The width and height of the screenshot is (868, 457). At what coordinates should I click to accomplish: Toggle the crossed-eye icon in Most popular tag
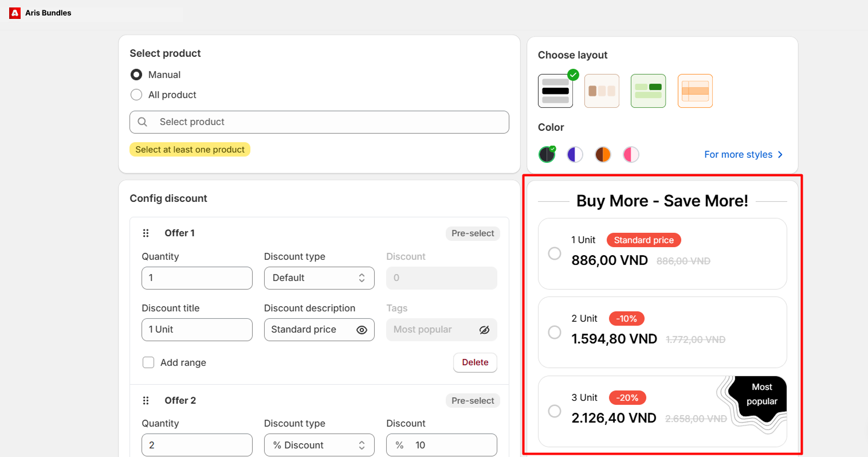(x=484, y=330)
